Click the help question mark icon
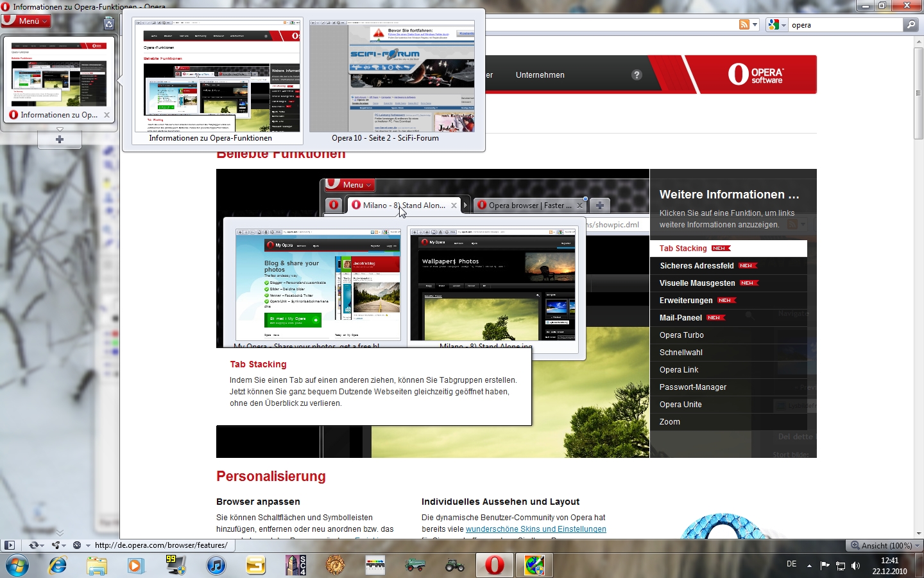Image resolution: width=924 pixels, height=578 pixels. click(637, 75)
